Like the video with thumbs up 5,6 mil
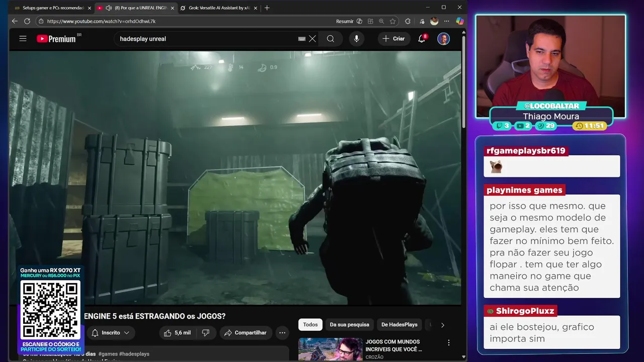Viewport: 644px width, 362px height. point(177,333)
